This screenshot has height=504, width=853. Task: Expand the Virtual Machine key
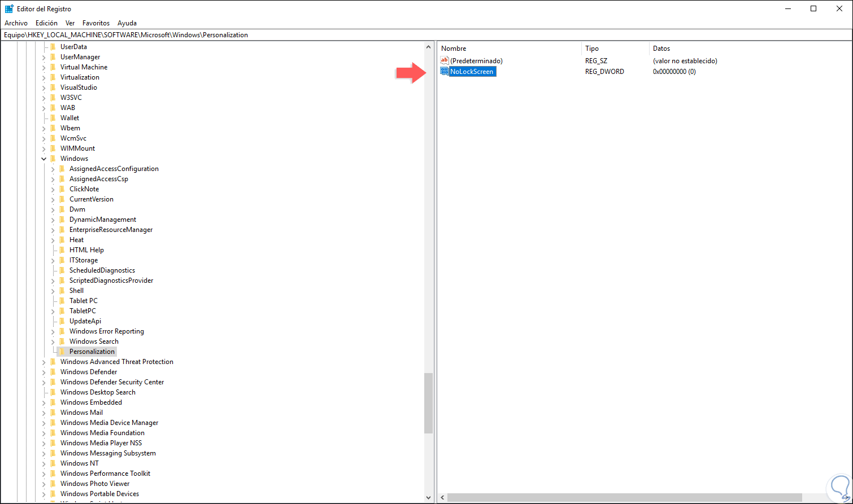(x=44, y=67)
